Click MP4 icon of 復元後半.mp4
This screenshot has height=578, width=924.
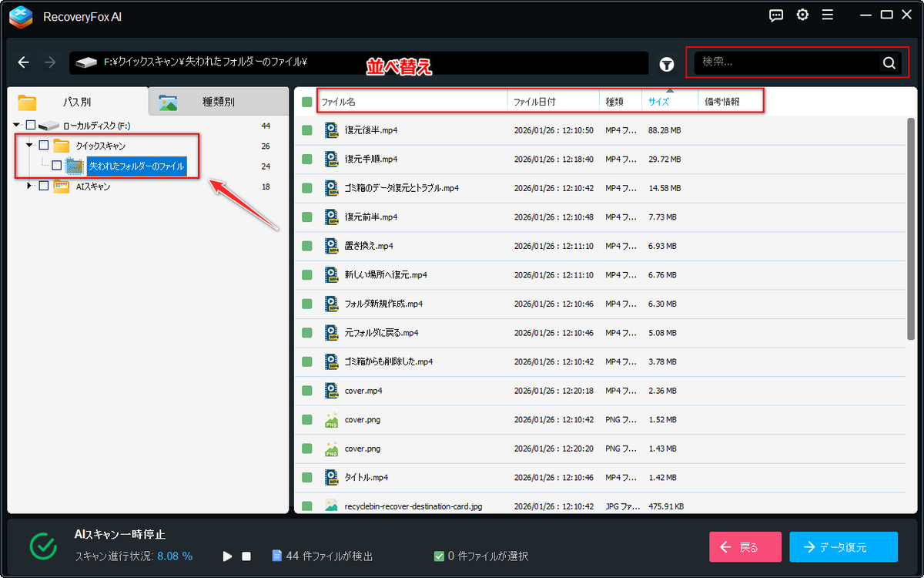coord(331,130)
